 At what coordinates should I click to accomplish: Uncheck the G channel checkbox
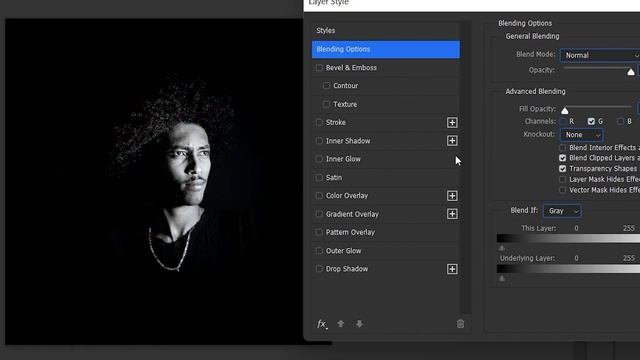click(x=591, y=121)
